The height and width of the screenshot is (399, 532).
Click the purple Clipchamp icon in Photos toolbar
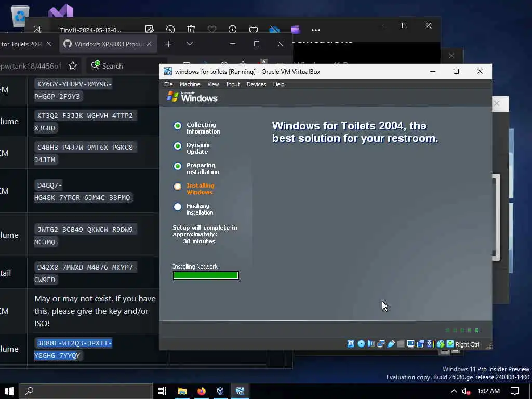coord(295,30)
